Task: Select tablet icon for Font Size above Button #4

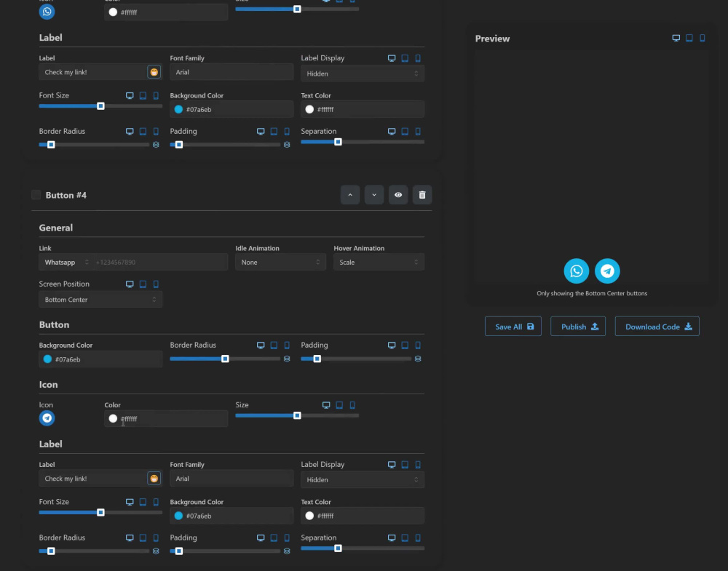Action: coord(143,95)
